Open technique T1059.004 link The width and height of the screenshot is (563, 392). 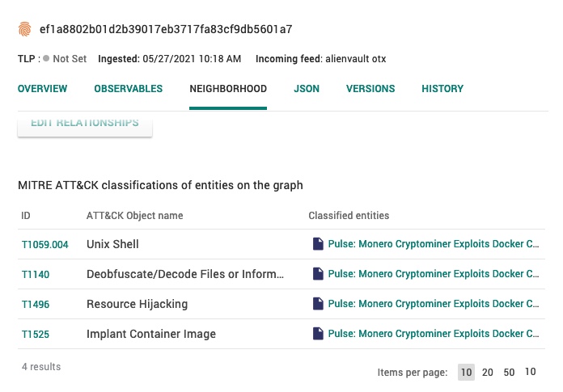[44, 244]
